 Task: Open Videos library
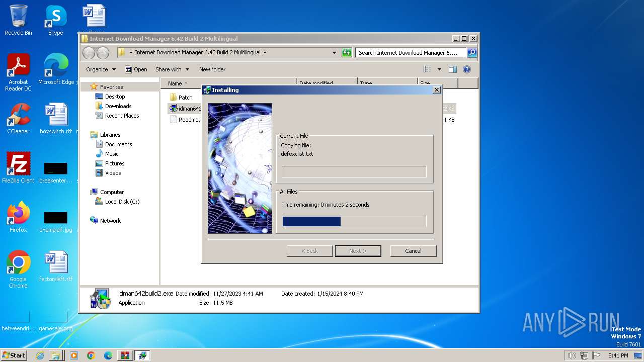[x=113, y=173]
